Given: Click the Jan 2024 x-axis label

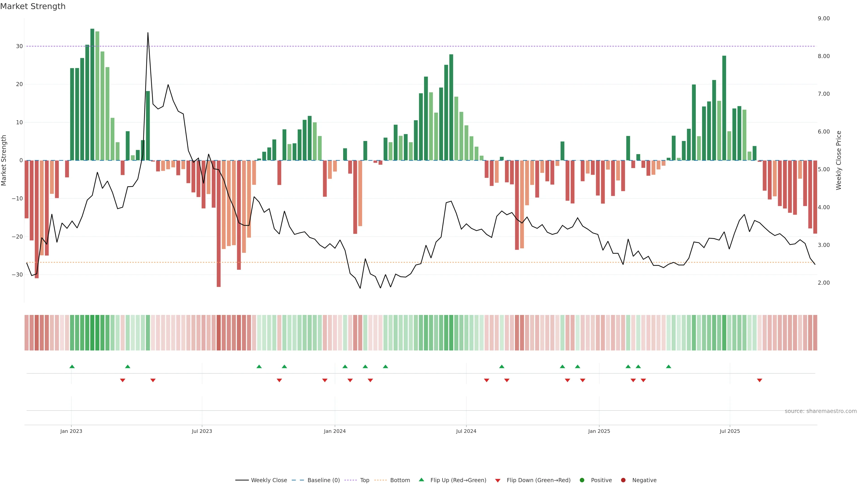Looking at the screenshot, I should click(335, 431).
